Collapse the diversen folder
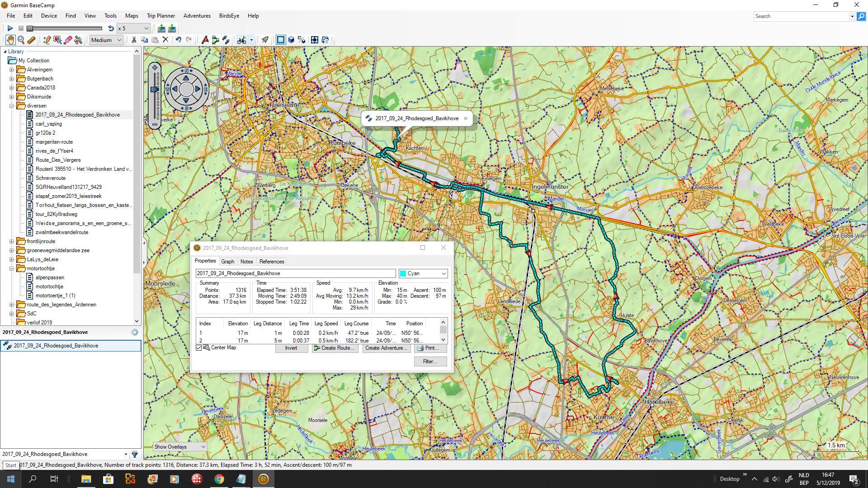 [12, 106]
